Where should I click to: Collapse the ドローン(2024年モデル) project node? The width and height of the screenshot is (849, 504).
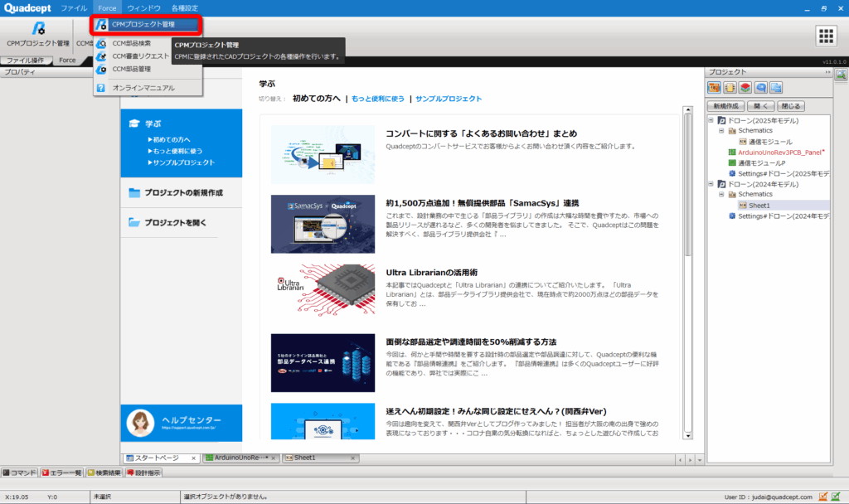[x=711, y=185]
